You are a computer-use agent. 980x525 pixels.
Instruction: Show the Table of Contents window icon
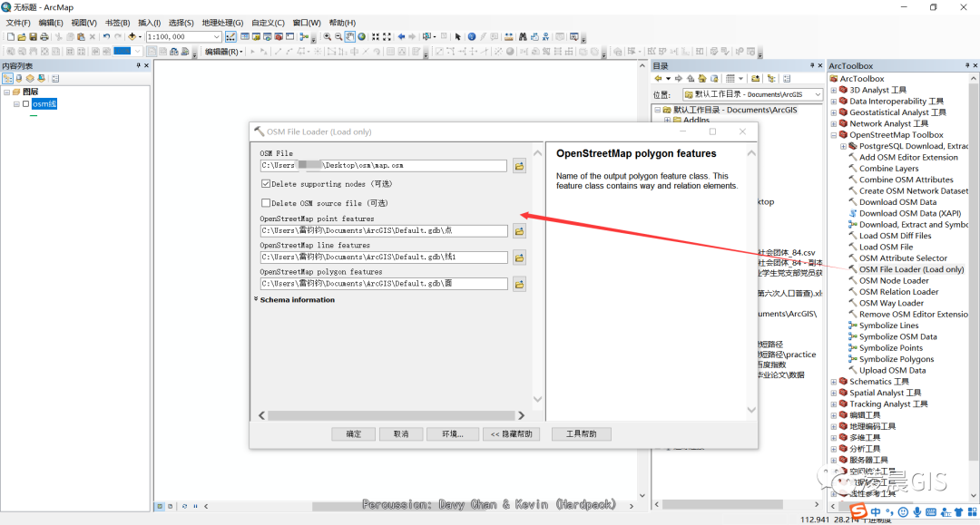[245, 37]
